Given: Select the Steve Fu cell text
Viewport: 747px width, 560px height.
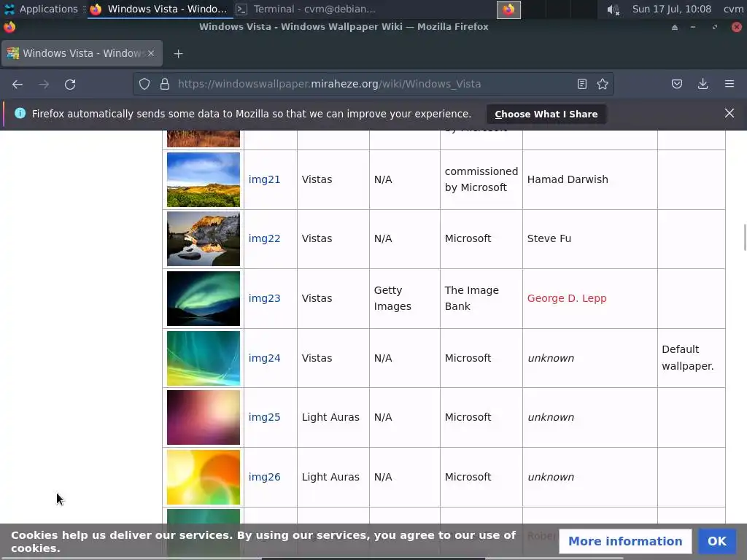Looking at the screenshot, I should [x=549, y=238].
